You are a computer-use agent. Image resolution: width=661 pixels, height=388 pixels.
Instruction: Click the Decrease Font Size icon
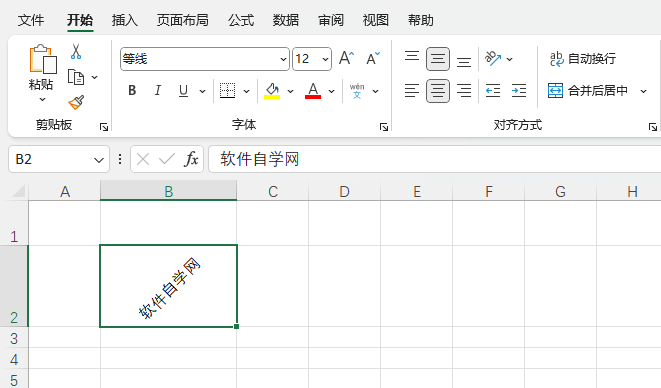point(373,58)
